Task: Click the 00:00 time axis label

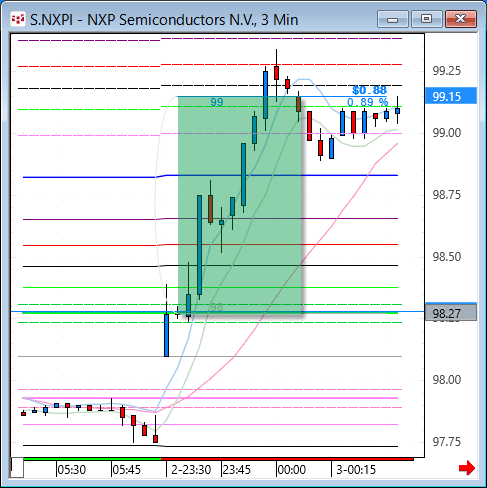Action: [x=292, y=470]
